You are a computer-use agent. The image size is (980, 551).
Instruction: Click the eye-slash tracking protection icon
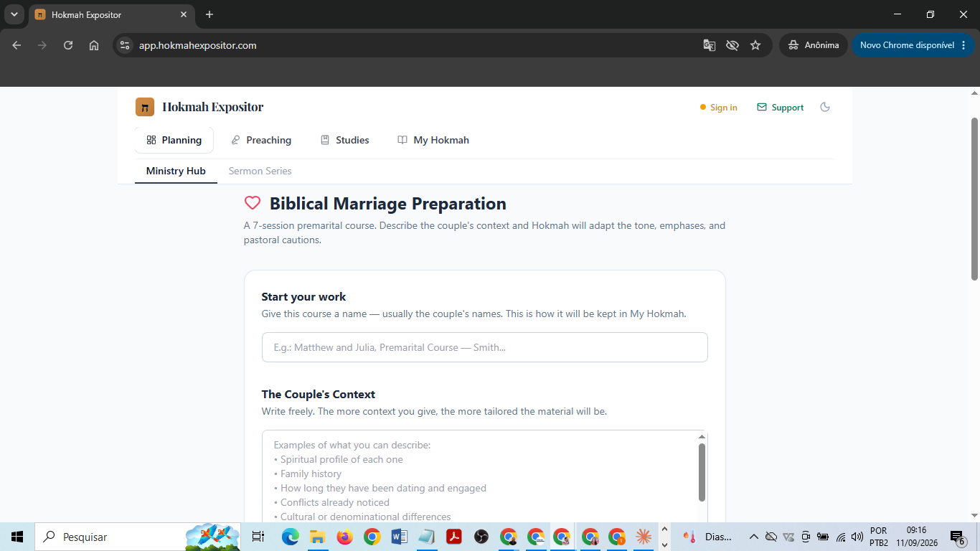click(732, 45)
